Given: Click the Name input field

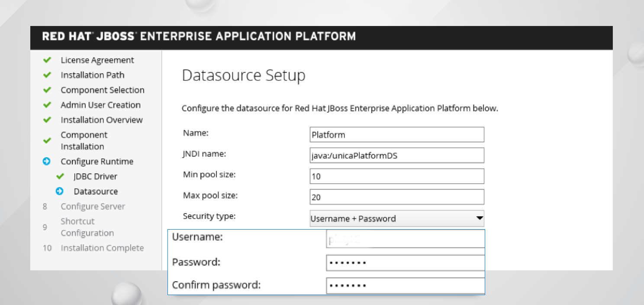Looking at the screenshot, I should tap(396, 135).
